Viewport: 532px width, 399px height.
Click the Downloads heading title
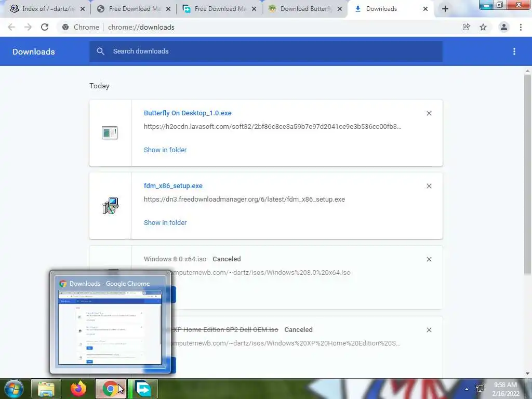(34, 51)
